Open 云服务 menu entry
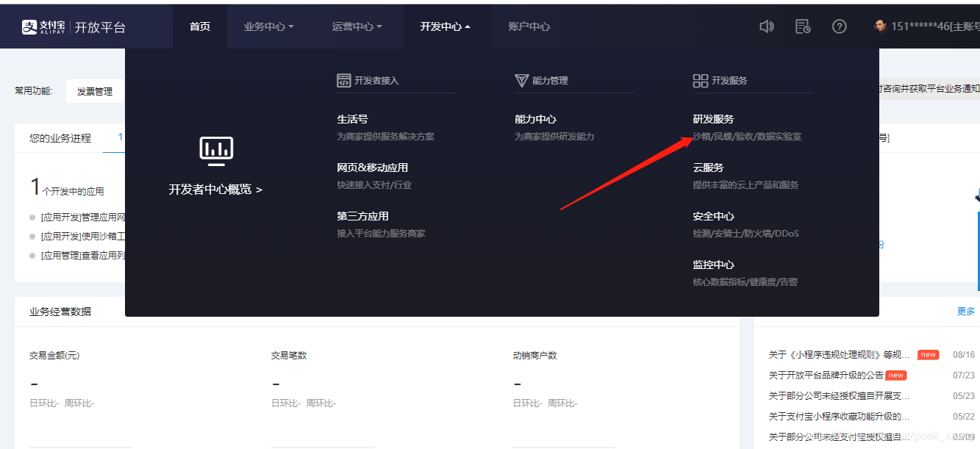 (709, 168)
